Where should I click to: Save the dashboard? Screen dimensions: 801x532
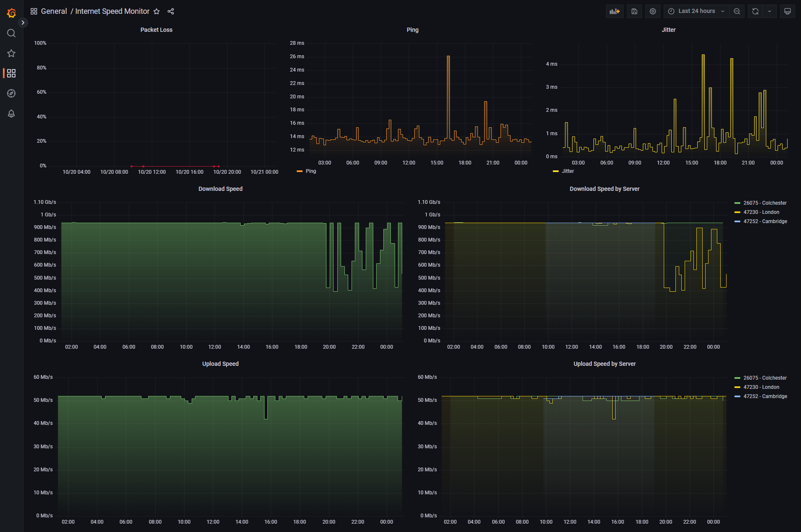coord(634,11)
